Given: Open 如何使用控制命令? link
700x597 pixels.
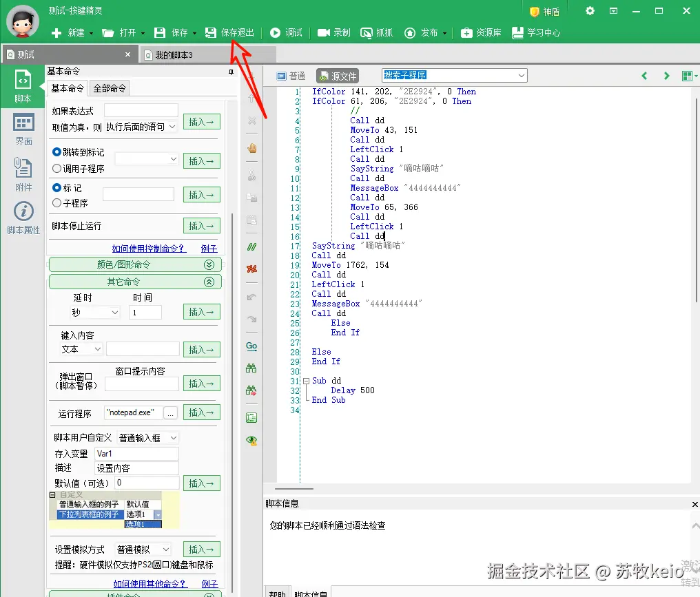Looking at the screenshot, I should tap(149, 249).
